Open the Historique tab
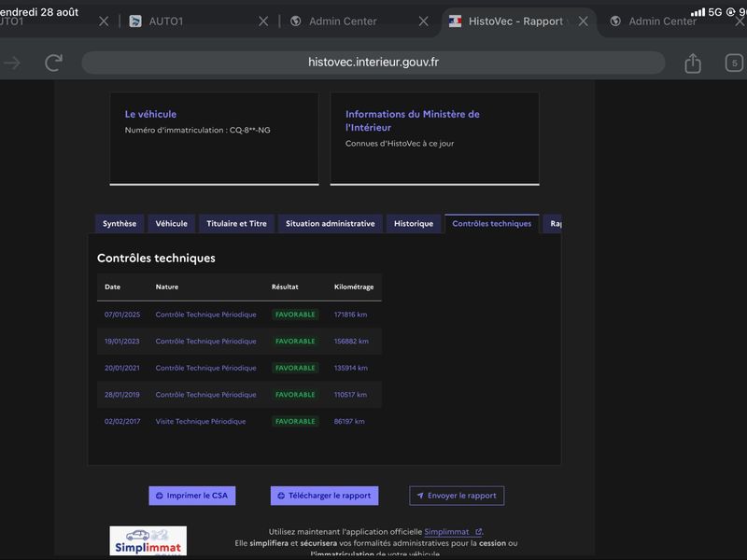The height and width of the screenshot is (560, 747). pyautogui.click(x=414, y=223)
